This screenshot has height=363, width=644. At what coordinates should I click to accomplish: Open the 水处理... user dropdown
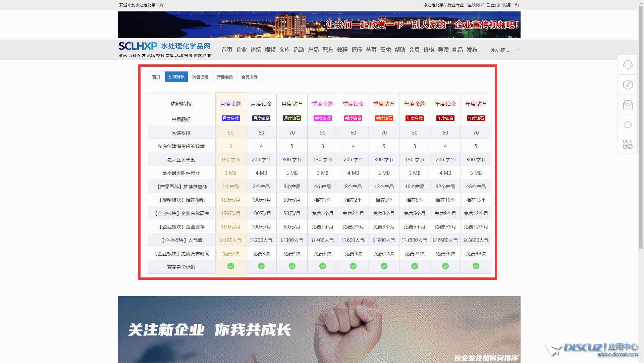500,50
